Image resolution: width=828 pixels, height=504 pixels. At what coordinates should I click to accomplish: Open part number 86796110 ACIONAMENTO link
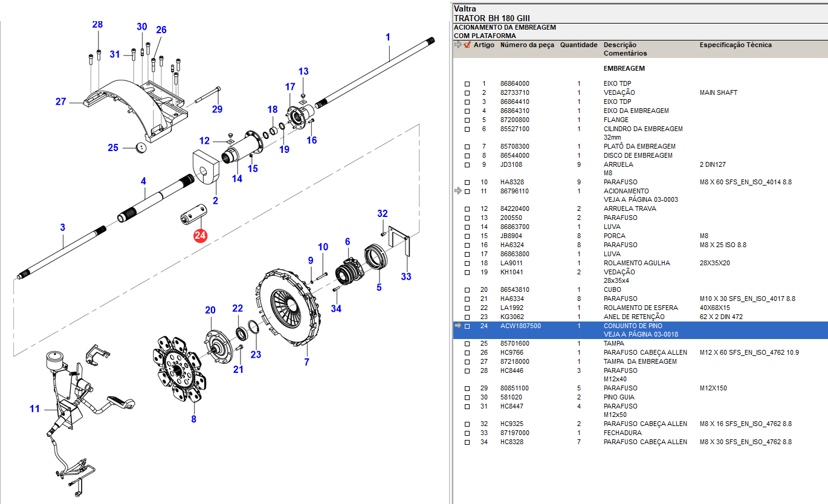pos(514,191)
